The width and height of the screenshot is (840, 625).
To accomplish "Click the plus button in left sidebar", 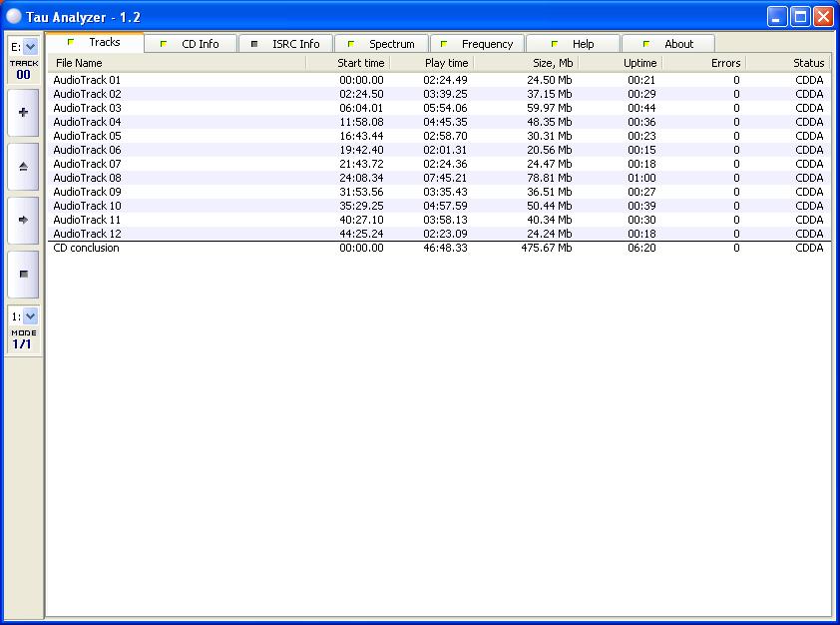I will point(23,114).
